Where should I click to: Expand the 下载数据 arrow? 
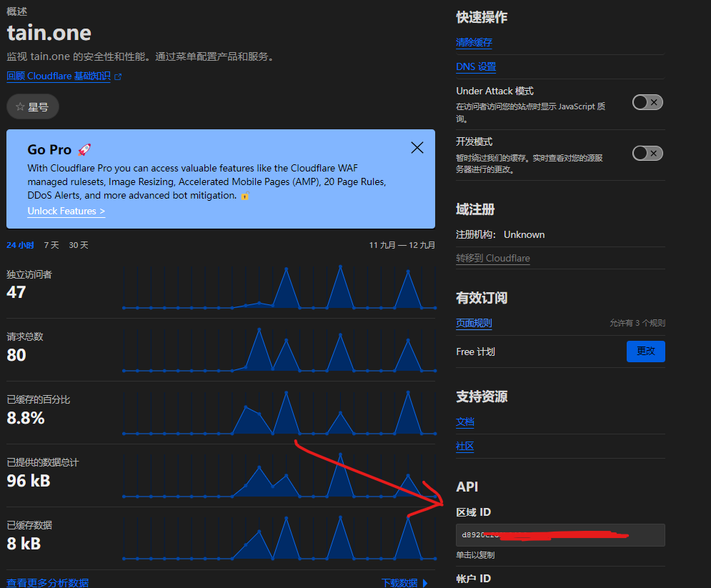[x=425, y=584]
